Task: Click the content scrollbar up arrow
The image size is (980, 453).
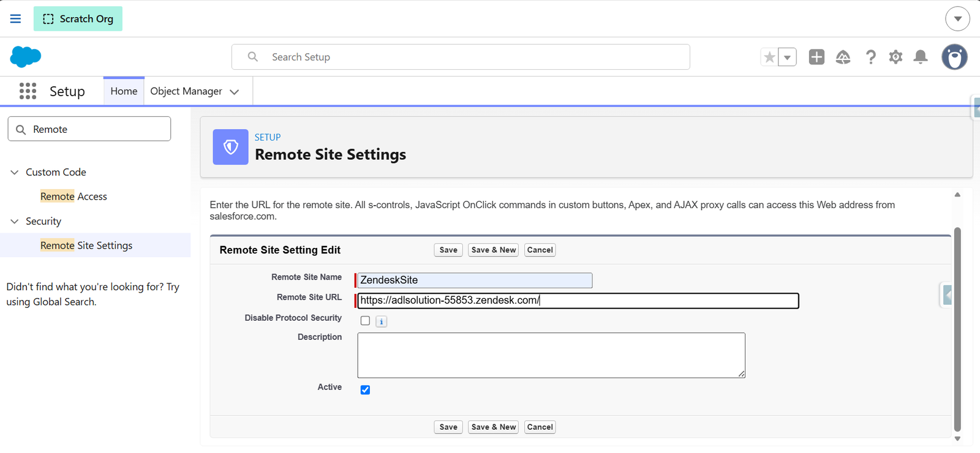Action: (x=957, y=195)
